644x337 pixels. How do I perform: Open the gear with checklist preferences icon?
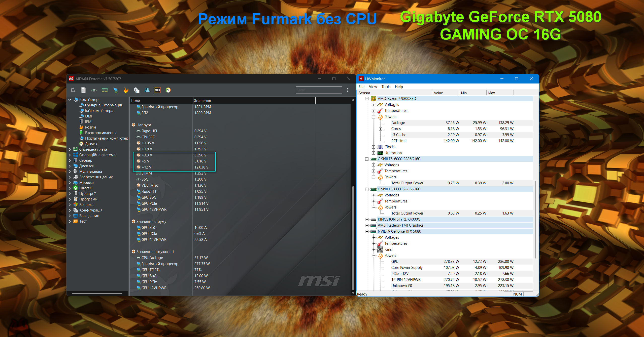(x=137, y=90)
